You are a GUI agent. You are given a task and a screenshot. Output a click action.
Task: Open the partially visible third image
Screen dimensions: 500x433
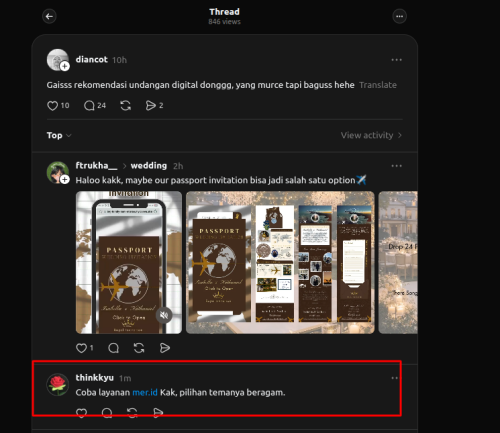(398, 262)
